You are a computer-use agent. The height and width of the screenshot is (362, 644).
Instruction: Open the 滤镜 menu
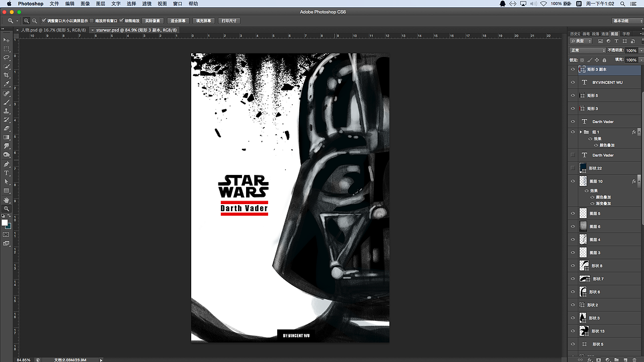click(x=147, y=4)
